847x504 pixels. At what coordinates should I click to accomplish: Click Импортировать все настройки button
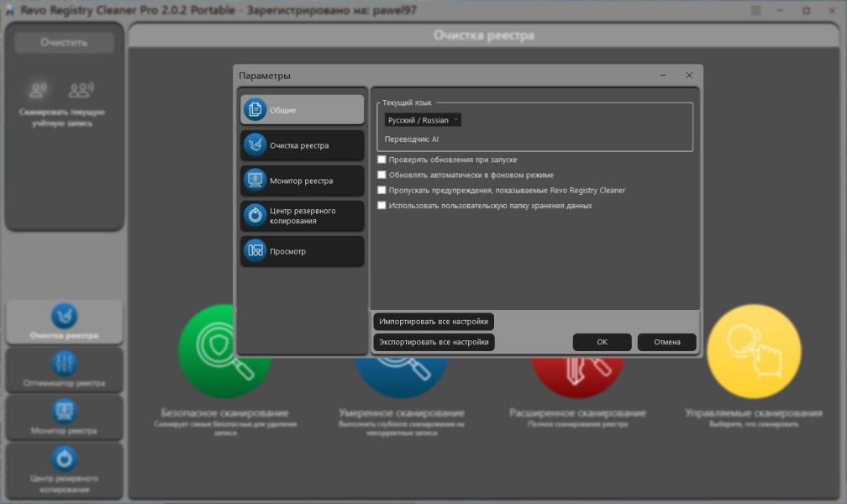pos(434,322)
